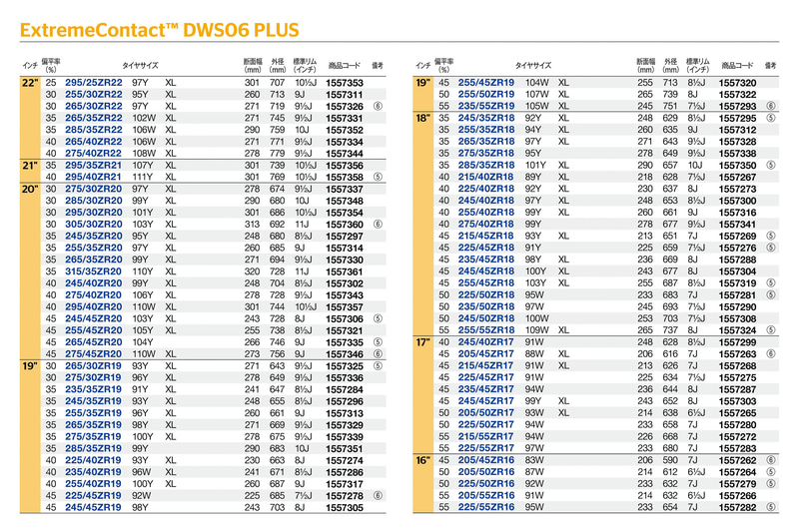
Task: Click tire size 235/35ZR19
Action: click(x=94, y=389)
